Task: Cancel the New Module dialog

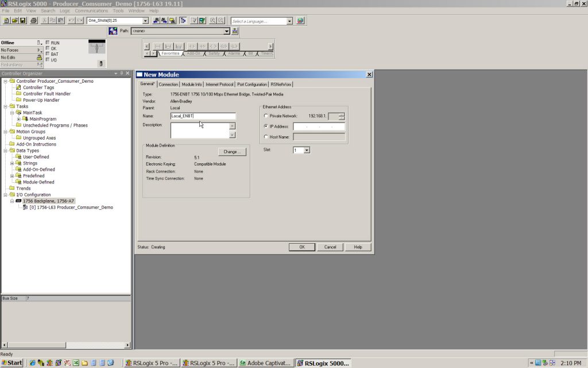Action: (330, 247)
